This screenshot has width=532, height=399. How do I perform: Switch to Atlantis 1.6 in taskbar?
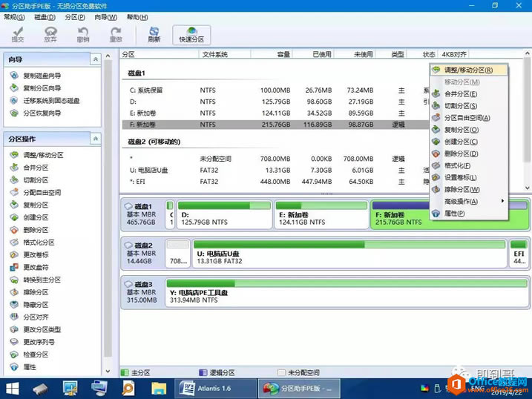pyautogui.click(x=216, y=389)
